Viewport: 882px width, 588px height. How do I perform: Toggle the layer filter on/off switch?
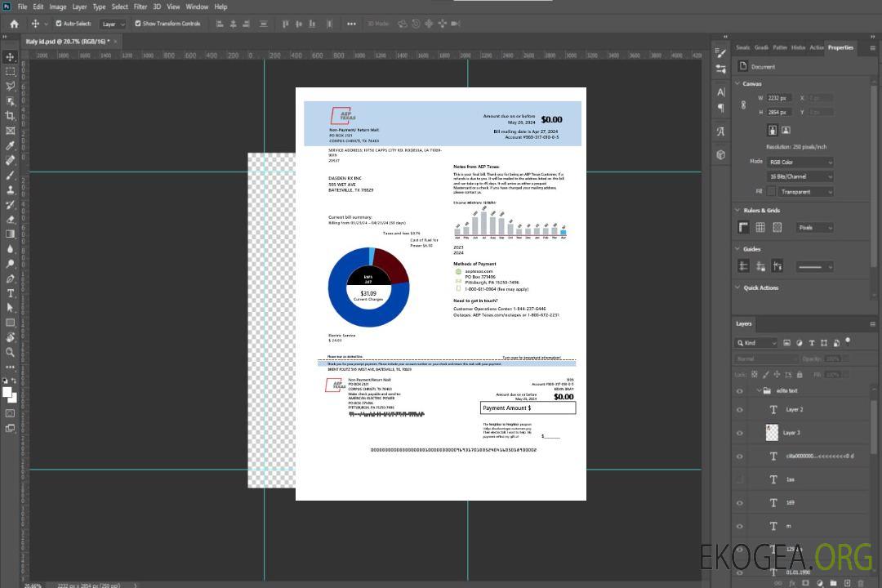coord(848,341)
